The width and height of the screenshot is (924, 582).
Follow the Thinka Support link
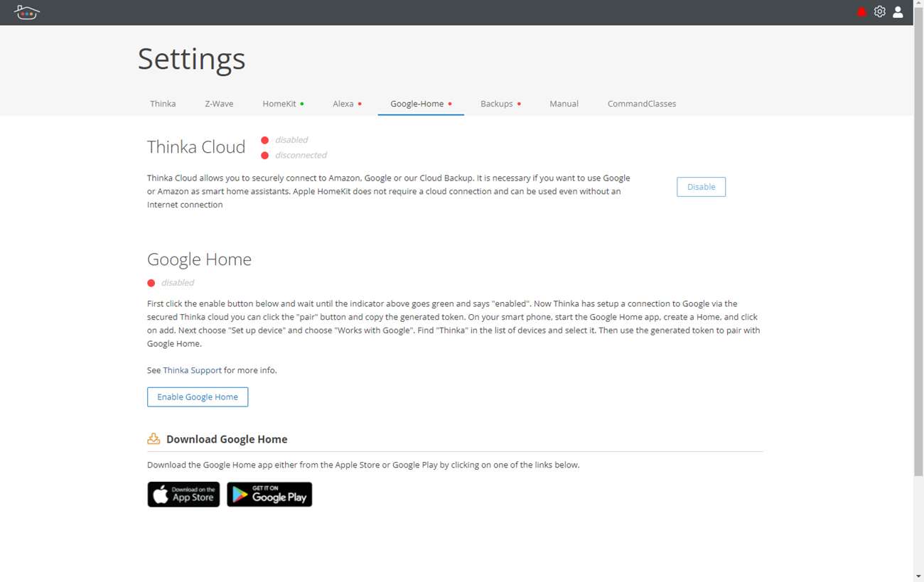(192, 370)
